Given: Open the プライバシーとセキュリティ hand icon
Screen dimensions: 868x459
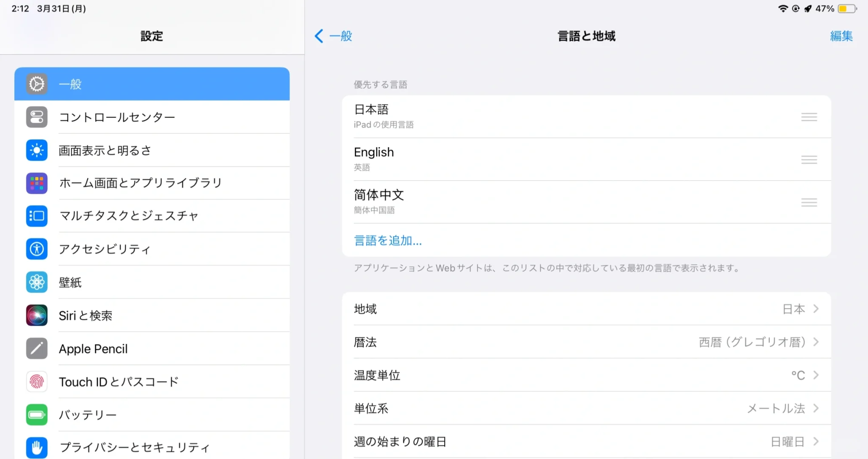Looking at the screenshot, I should [x=37, y=448].
